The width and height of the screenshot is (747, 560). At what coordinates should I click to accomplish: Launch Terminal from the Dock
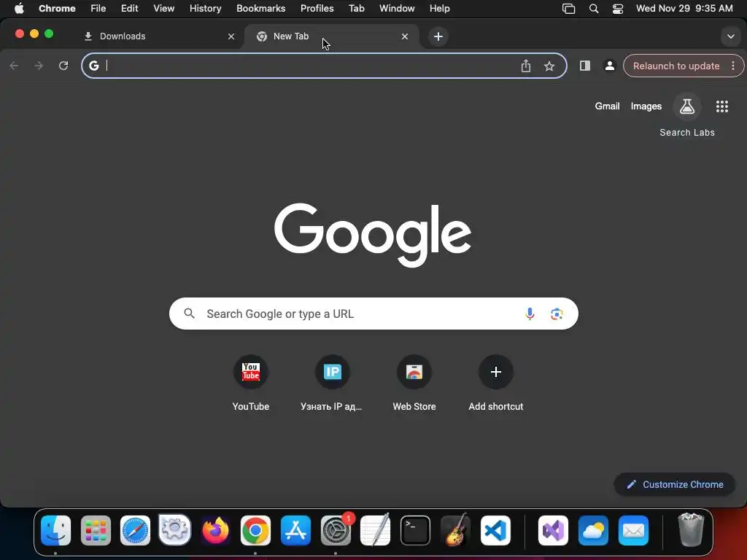coord(415,530)
